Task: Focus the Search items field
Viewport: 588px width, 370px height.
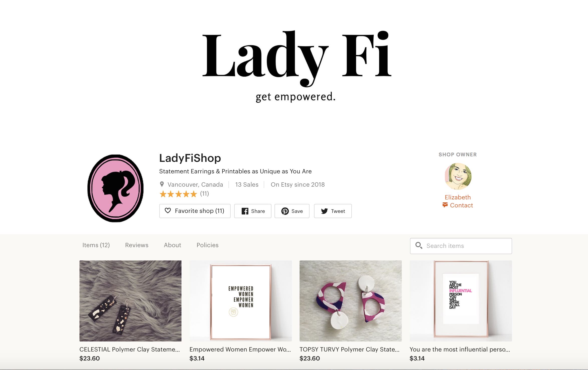Action: (461, 246)
